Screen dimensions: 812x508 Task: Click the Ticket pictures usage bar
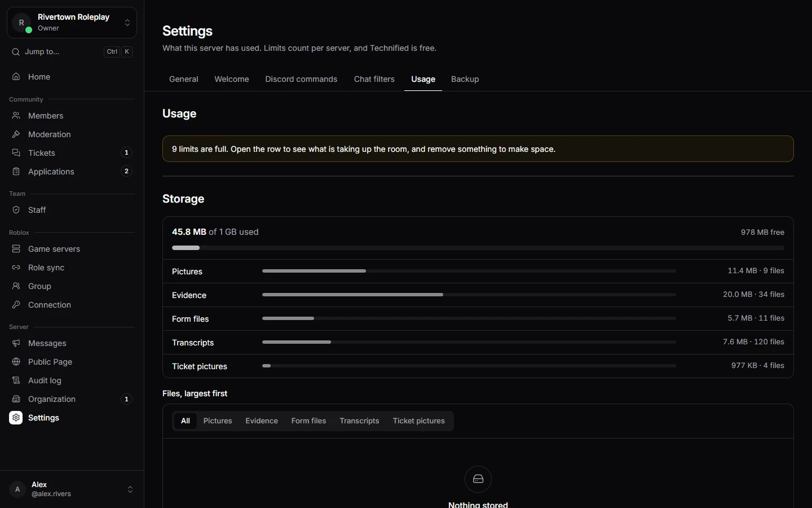(469, 366)
